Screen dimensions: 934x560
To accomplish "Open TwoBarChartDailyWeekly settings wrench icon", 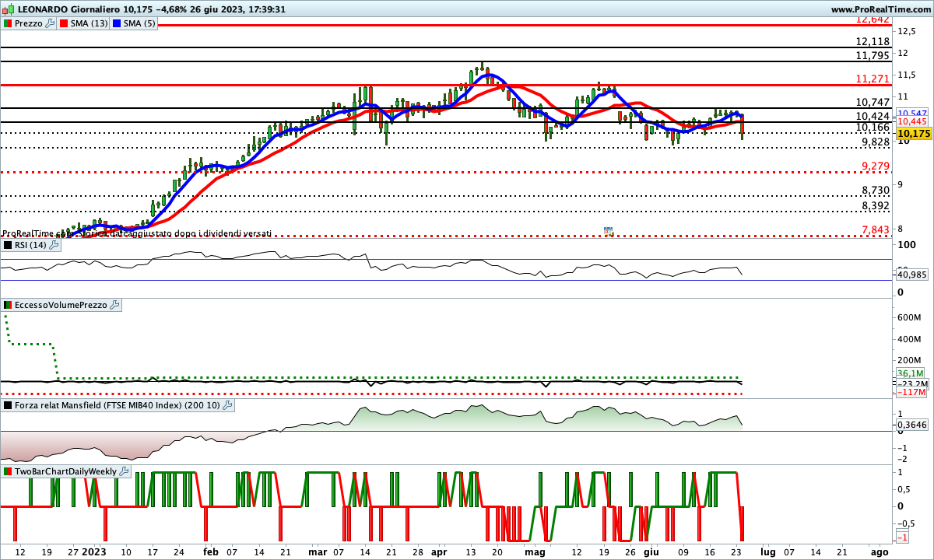I will tap(125, 471).
